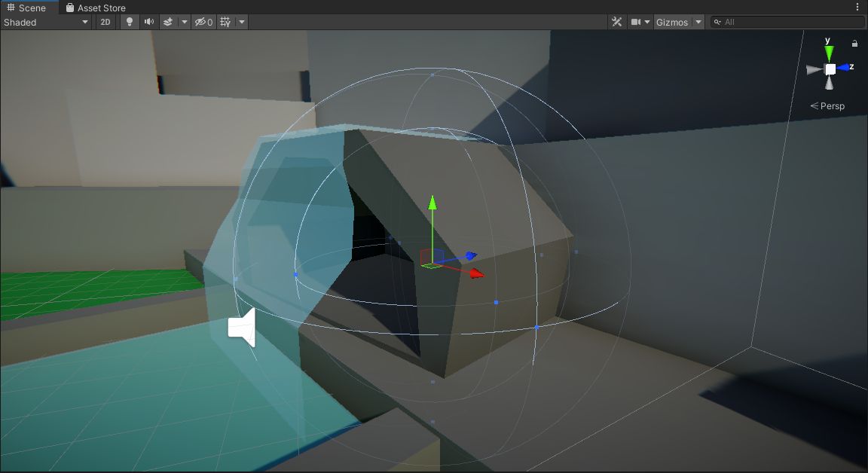Image resolution: width=868 pixels, height=473 pixels.
Task: Open the component editor tools icon
Action: pyautogui.click(x=616, y=22)
